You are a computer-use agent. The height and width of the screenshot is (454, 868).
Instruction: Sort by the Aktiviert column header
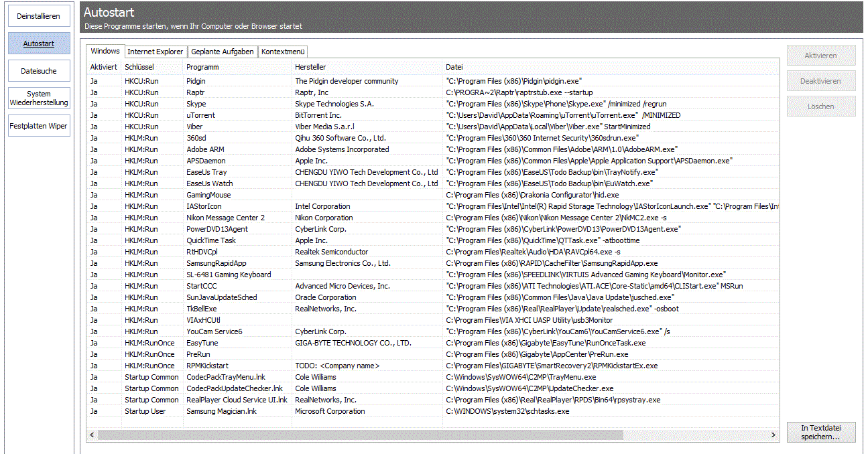(104, 67)
